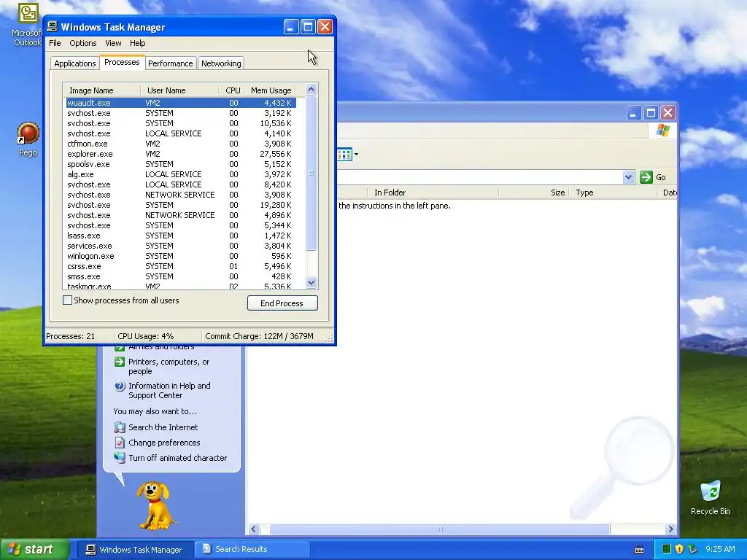Open the View menu in Task Manager
The height and width of the screenshot is (560, 747).
113,43
